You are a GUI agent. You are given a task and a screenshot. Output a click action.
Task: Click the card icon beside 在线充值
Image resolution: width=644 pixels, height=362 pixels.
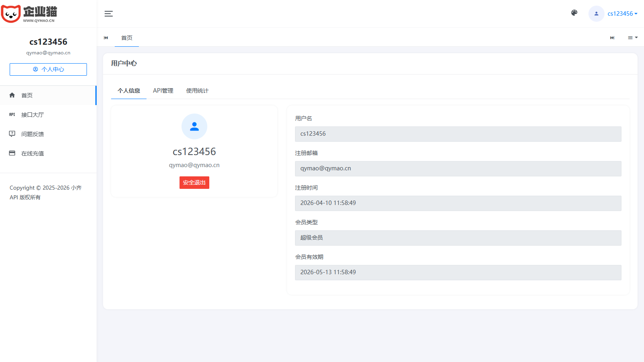point(12,153)
